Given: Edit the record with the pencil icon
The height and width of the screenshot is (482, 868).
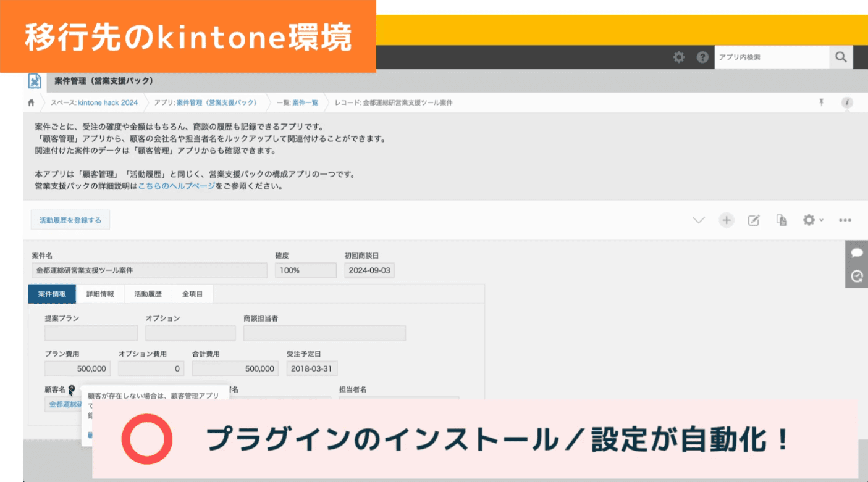Looking at the screenshot, I should [754, 220].
